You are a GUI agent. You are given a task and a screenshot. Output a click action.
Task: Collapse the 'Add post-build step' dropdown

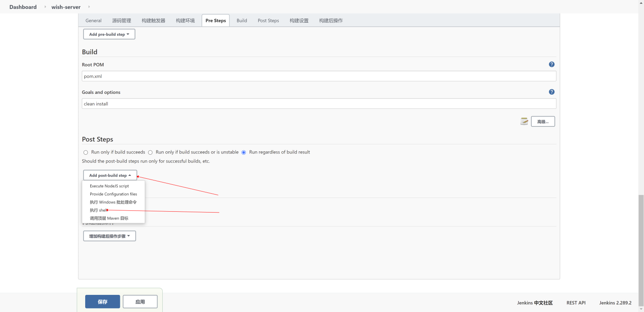pos(110,175)
